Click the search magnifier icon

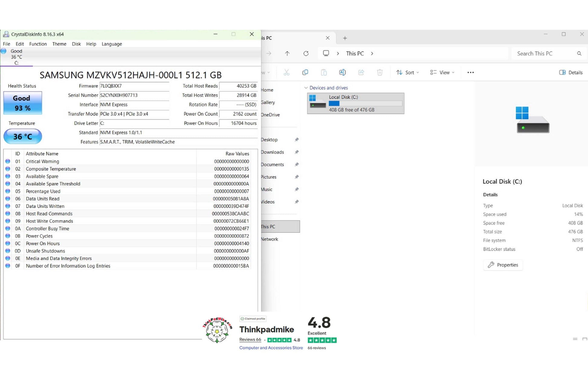pos(579,54)
